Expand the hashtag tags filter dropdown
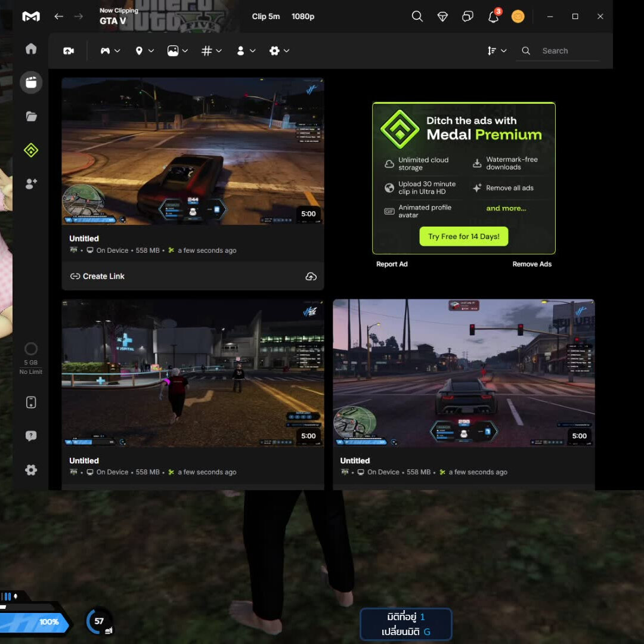644x644 pixels. 212,51
